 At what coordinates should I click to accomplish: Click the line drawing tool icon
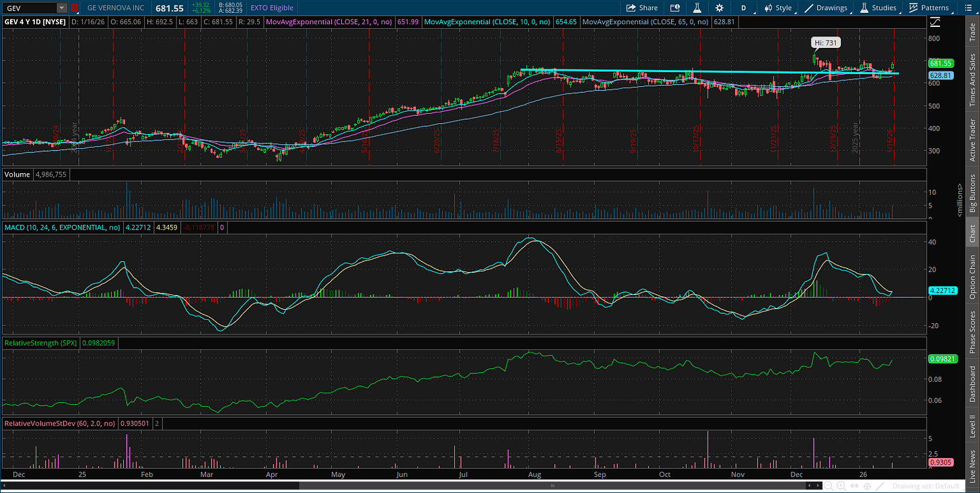[x=880, y=486]
